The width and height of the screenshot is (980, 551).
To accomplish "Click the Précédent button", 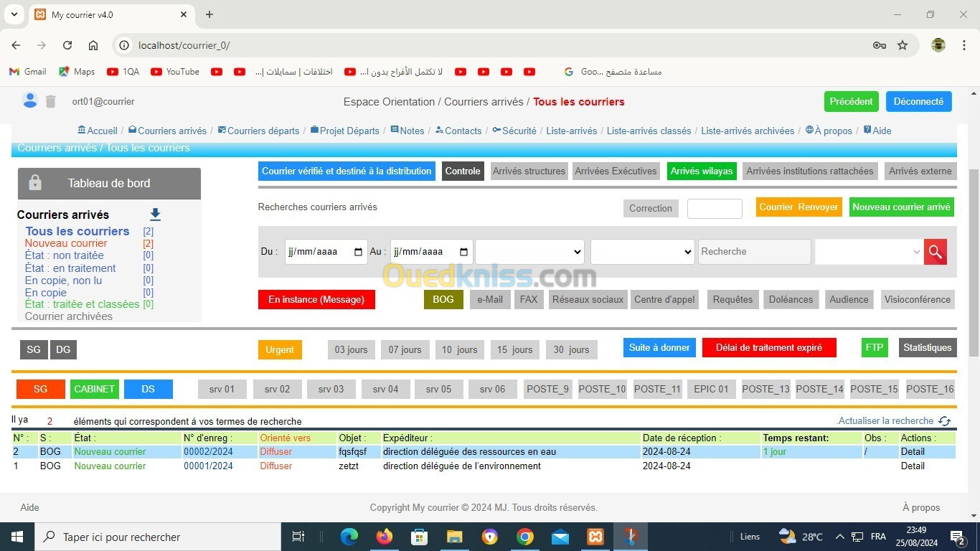I will pos(851,101).
